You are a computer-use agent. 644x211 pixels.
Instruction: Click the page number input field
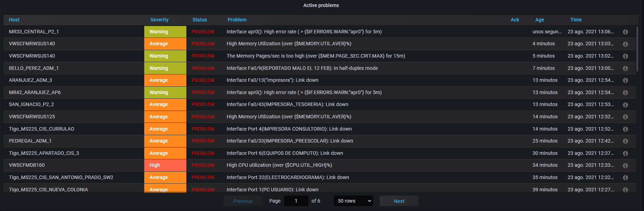pyautogui.click(x=296, y=201)
